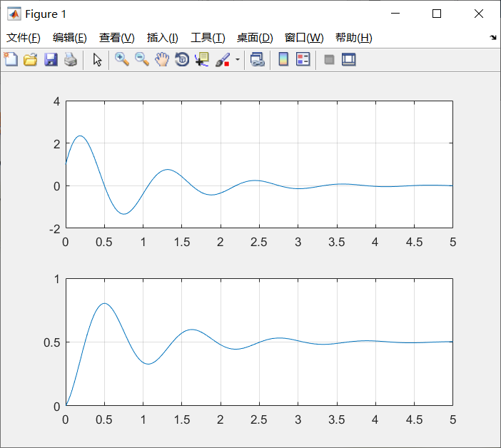Close the Figure 1 window
The width and height of the screenshot is (501, 448).
(479, 14)
